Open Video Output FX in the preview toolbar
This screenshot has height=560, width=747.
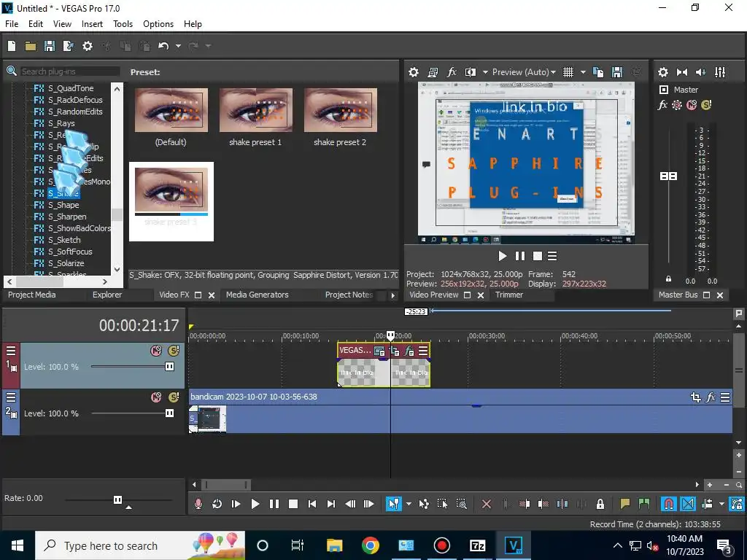[451, 72]
